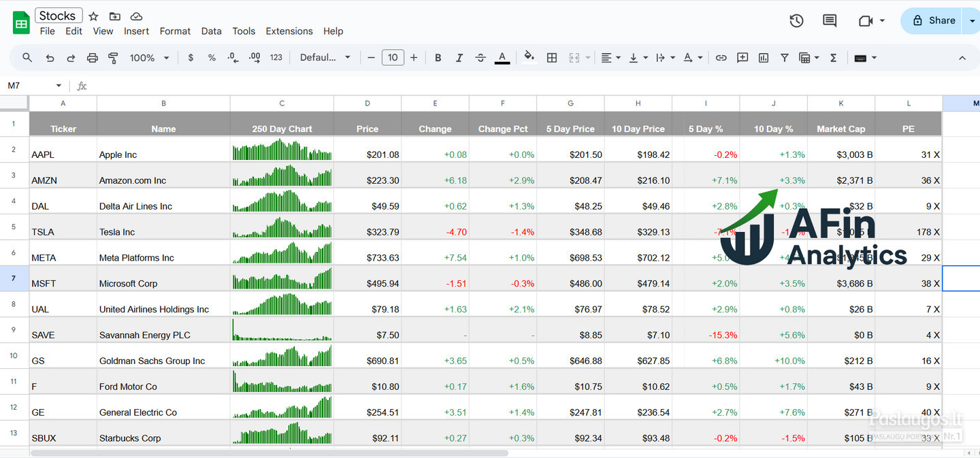Open the Format menu
This screenshot has width=980, height=458.
click(x=175, y=31)
